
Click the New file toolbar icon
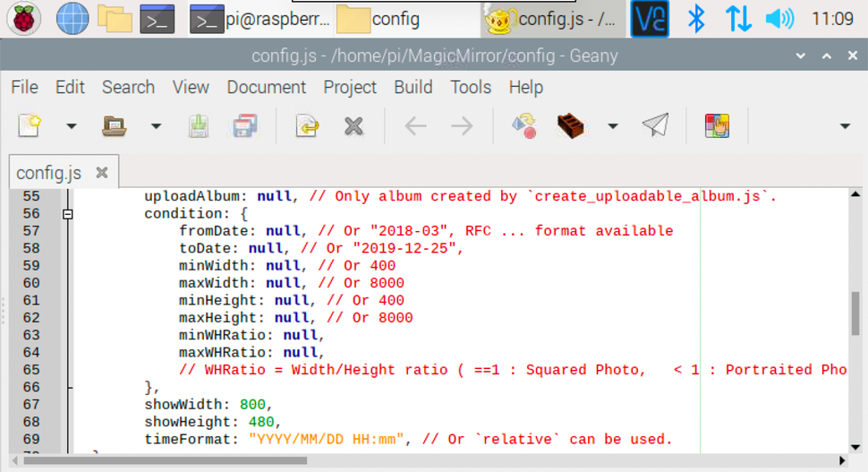(30, 126)
